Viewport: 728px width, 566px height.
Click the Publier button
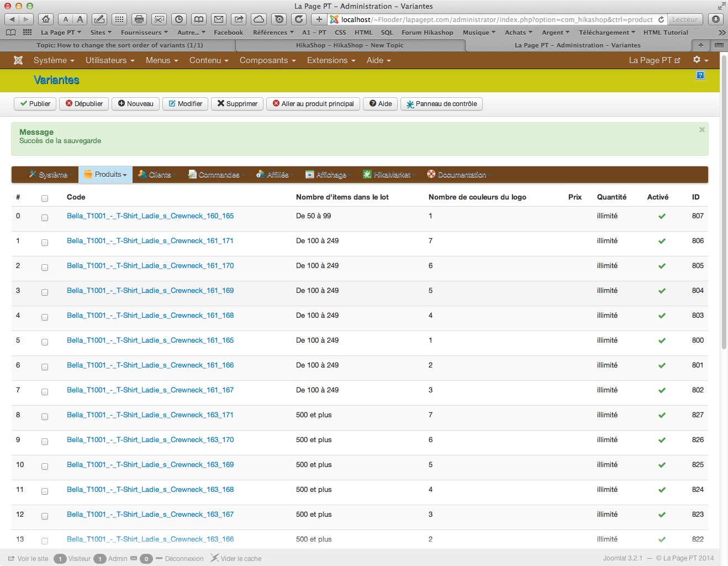point(35,104)
